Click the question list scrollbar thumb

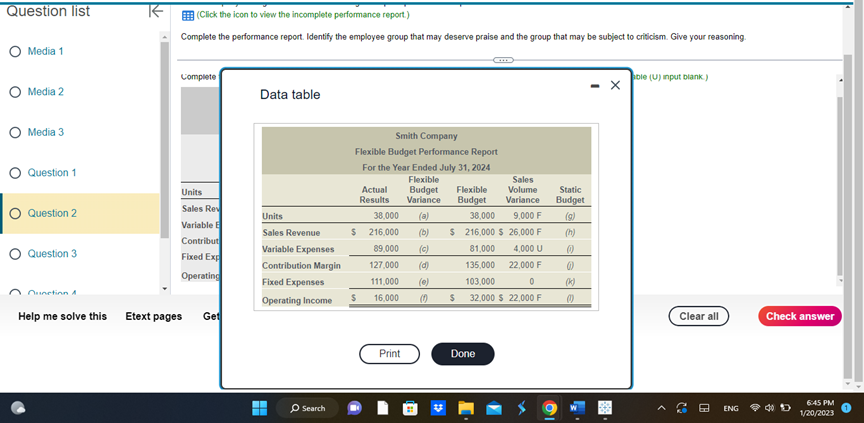point(164,139)
